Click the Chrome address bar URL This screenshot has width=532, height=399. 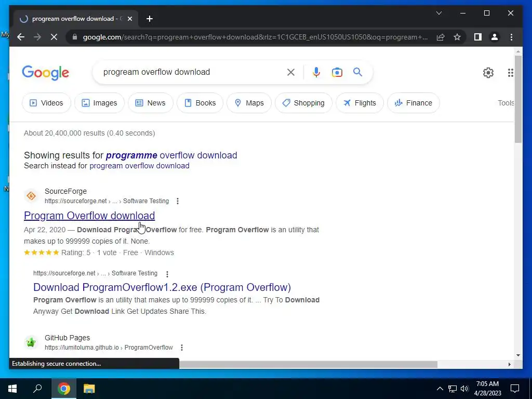coord(255,37)
